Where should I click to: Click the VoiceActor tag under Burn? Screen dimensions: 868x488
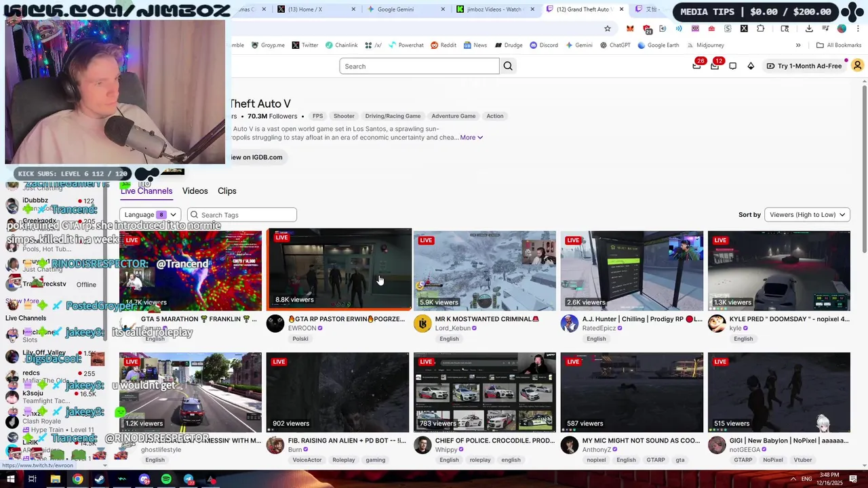click(307, 460)
